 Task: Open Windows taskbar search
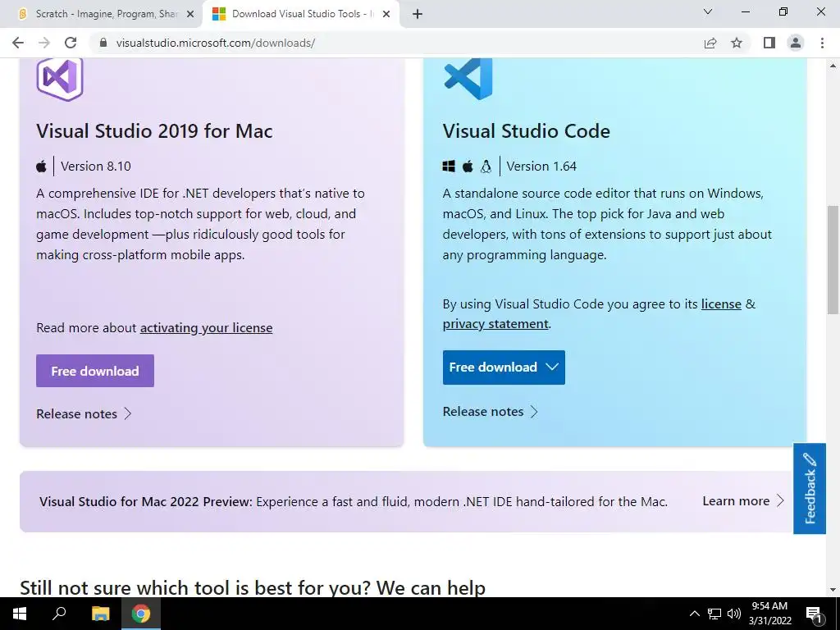pyautogui.click(x=59, y=614)
